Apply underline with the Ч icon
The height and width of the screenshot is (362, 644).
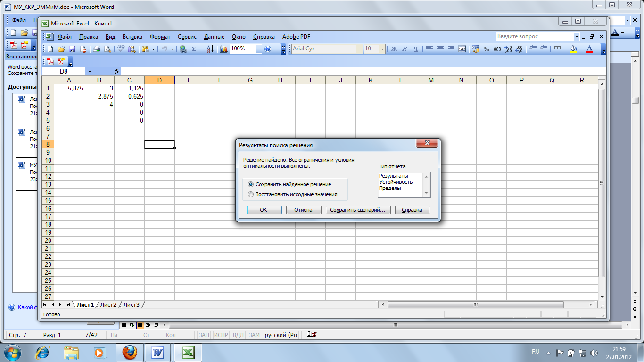point(416,49)
